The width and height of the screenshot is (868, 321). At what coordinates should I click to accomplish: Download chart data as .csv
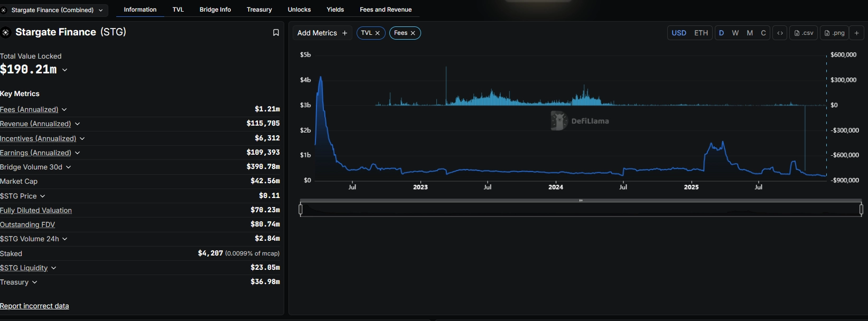coord(804,33)
